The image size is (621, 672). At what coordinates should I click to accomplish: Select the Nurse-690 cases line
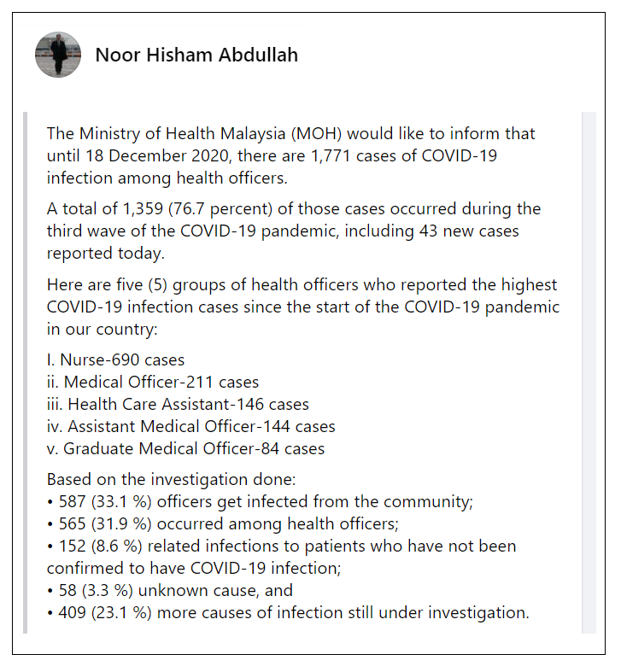pos(115,360)
